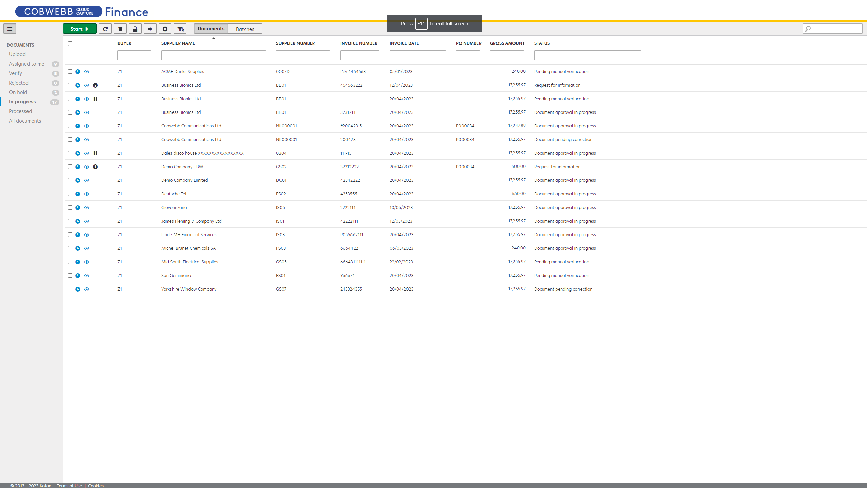Screen dimensions: 868x488
Task: Toggle the select-all header checkbox
Action: click(70, 43)
